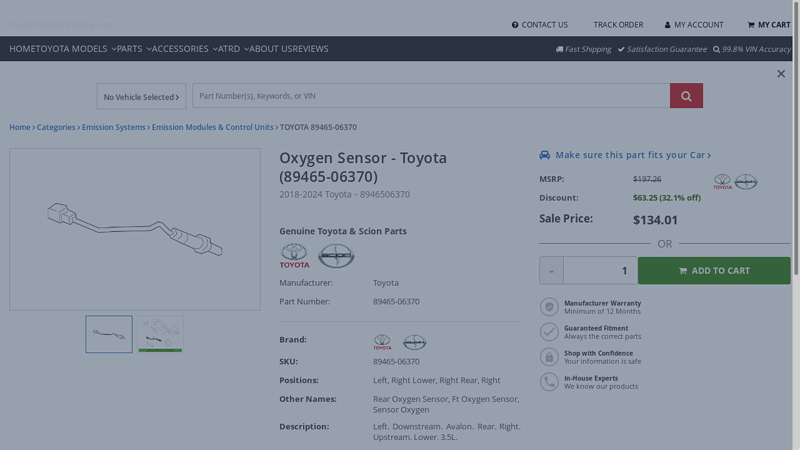Screen dimensions: 800x450
Task: Click the Scion logo under Genuine Parts
Action: pos(336,256)
